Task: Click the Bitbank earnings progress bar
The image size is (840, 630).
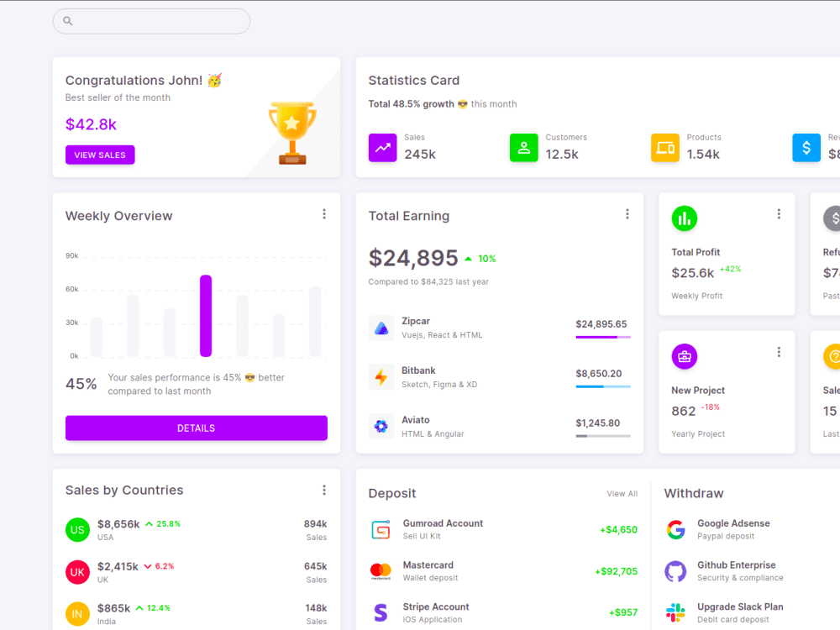Action: [x=603, y=386]
